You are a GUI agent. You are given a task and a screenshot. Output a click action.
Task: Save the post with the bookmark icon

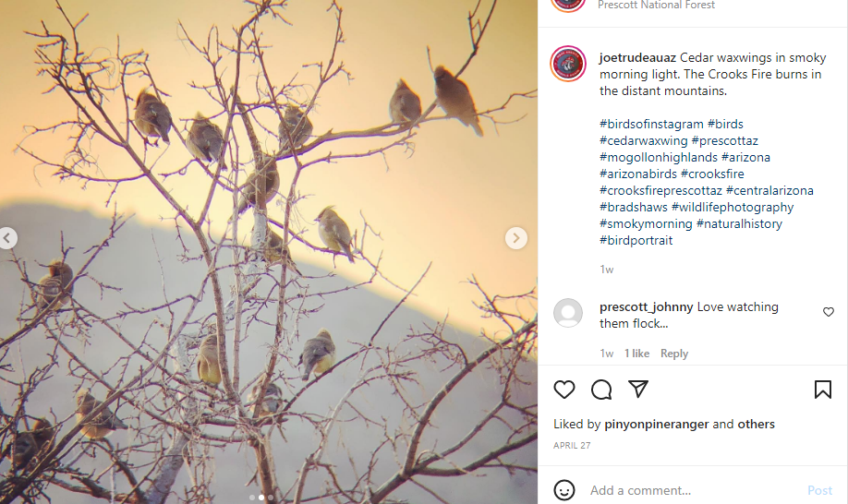coord(822,390)
